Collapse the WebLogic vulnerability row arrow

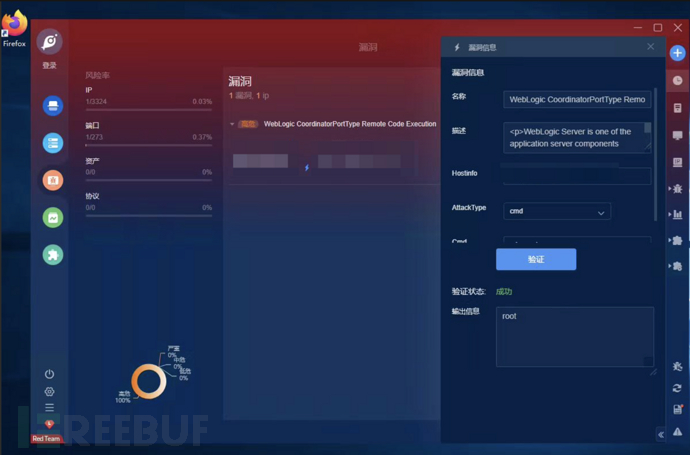(232, 124)
